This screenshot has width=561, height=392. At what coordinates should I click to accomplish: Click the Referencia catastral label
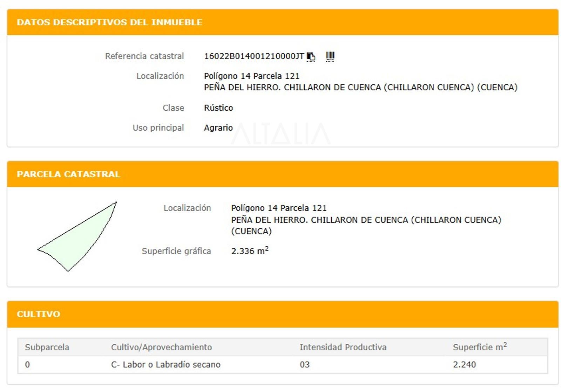point(144,56)
